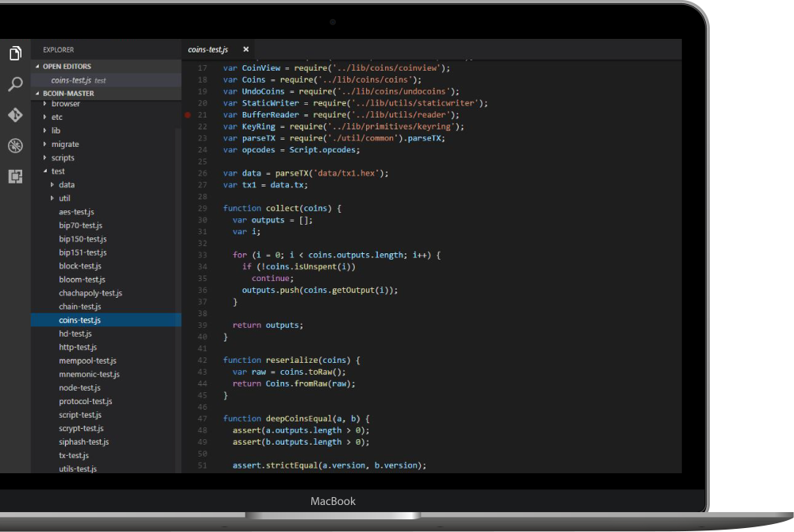Close the coins-test.js editor tab

tap(246, 49)
